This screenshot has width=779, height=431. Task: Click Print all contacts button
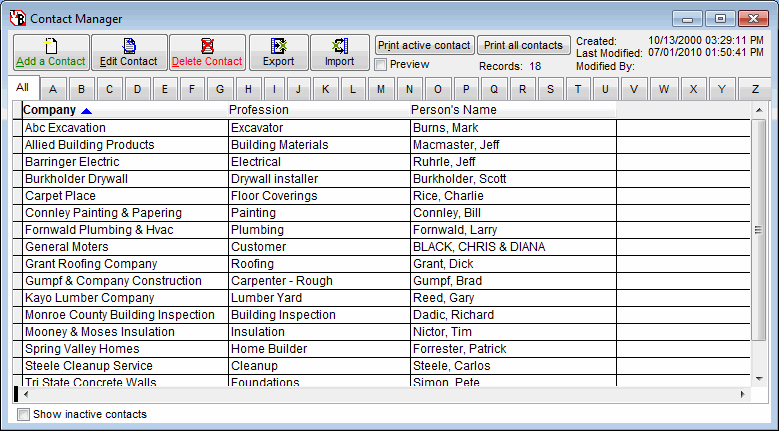(523, 45)
